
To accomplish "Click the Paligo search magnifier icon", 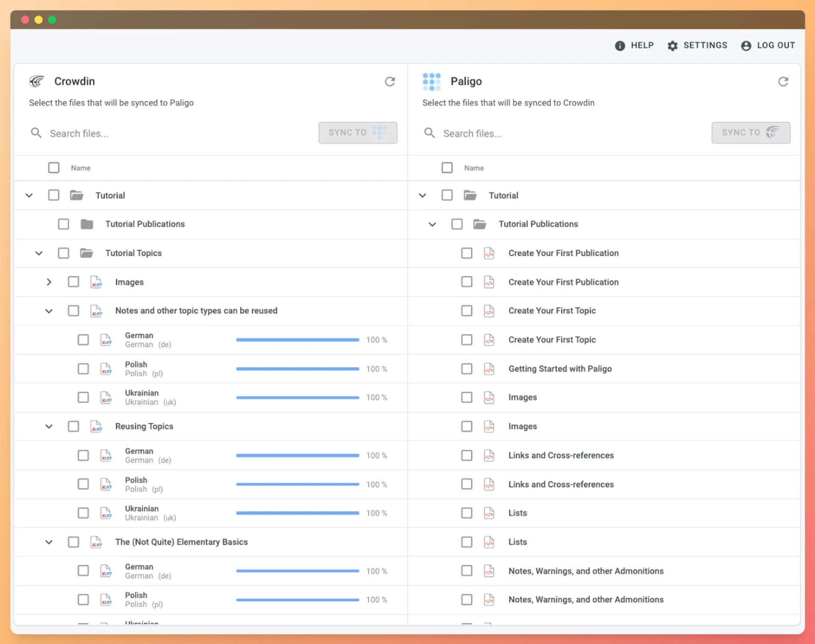I will pos(430,133).
